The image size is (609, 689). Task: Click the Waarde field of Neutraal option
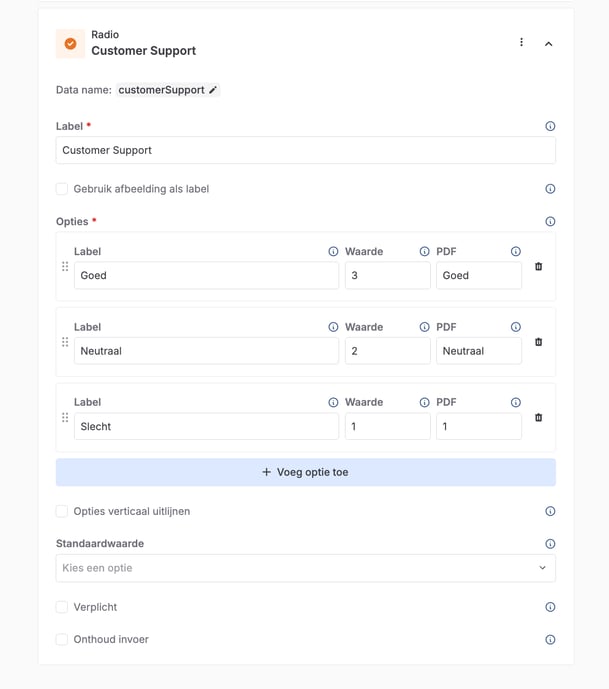click(387, 351)
